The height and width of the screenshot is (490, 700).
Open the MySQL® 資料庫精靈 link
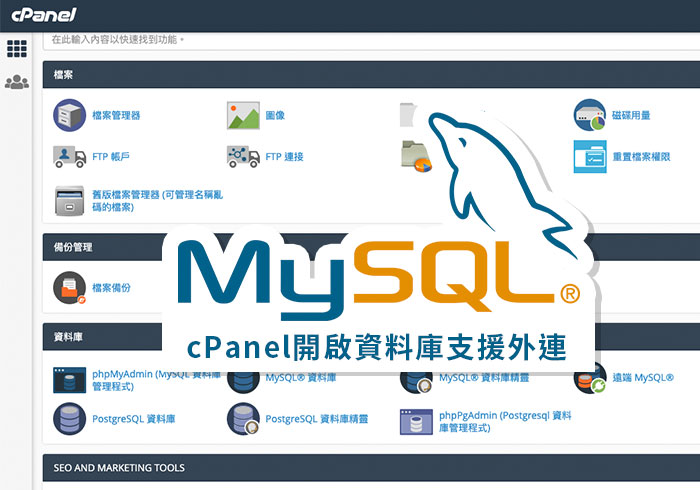tap(484, 378)
